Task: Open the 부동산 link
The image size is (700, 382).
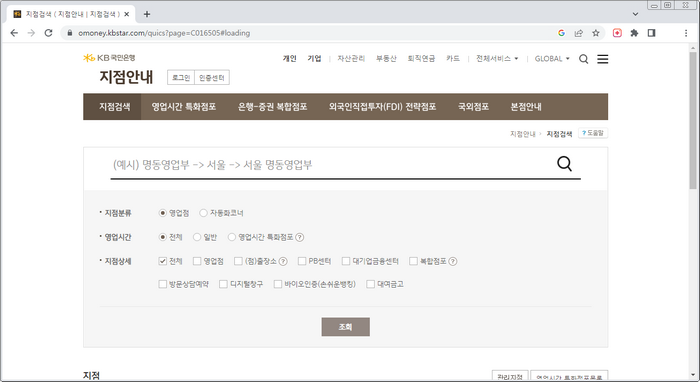Action: pos(386,58)
